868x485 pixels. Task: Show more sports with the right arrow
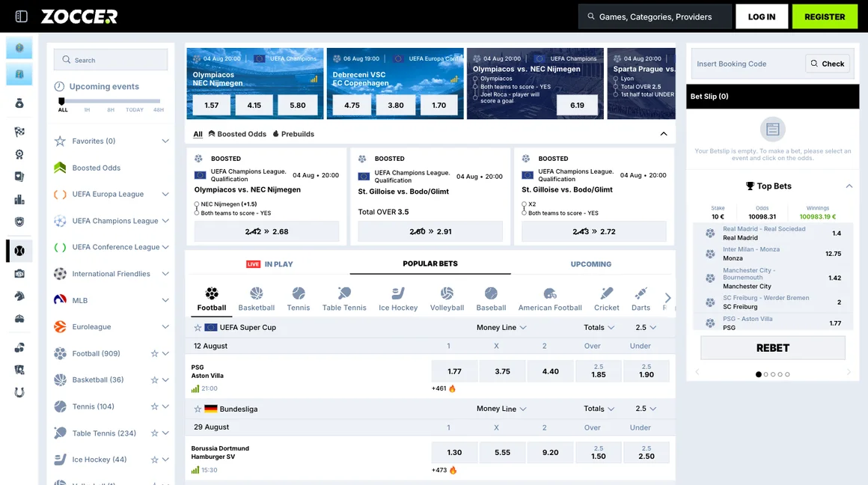coord(667,298)
